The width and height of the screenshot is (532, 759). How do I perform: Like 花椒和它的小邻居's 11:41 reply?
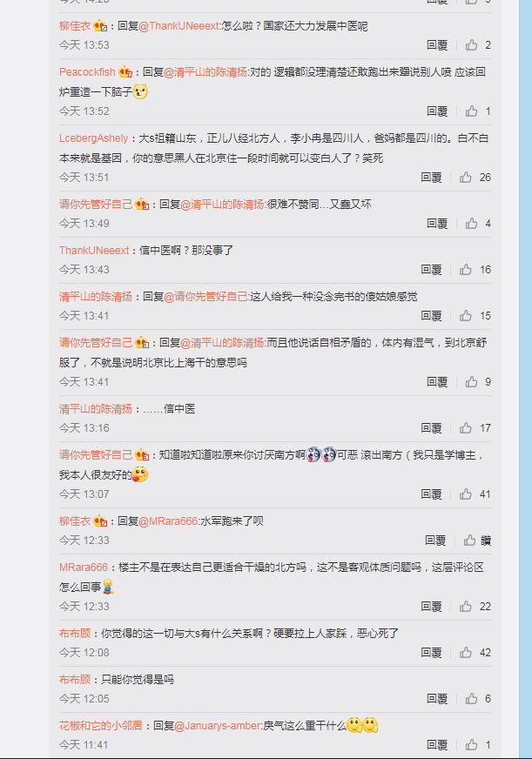tap(472, 745)
